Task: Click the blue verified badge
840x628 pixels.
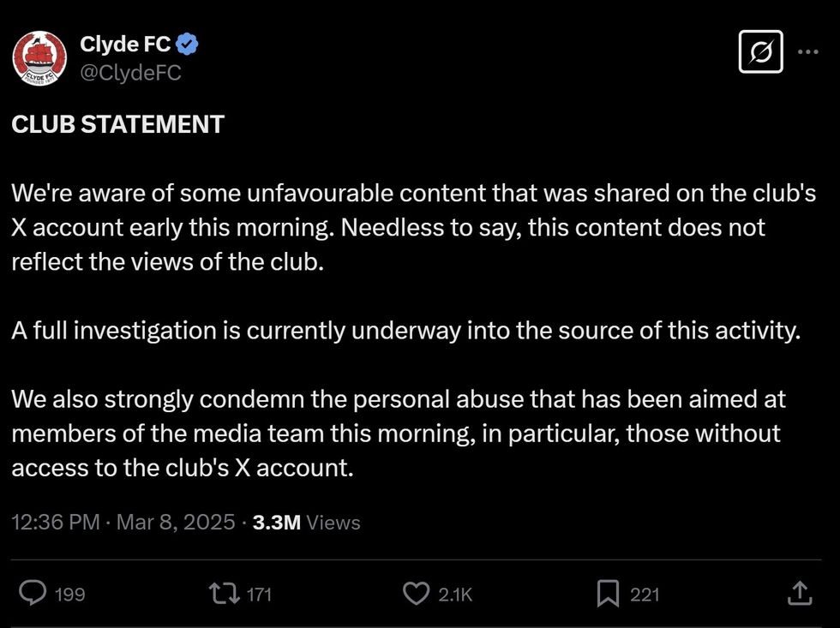Action: pos(189,43)
